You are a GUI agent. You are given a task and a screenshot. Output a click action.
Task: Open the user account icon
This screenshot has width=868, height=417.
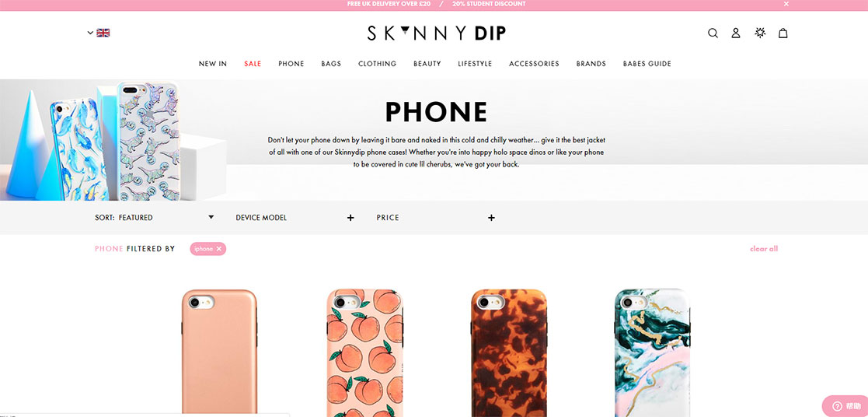[x=736, y=33]
